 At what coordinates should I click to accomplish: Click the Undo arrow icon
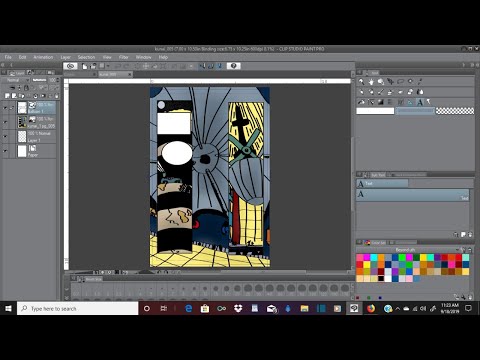pyautogui.click(x=118, y=66)
